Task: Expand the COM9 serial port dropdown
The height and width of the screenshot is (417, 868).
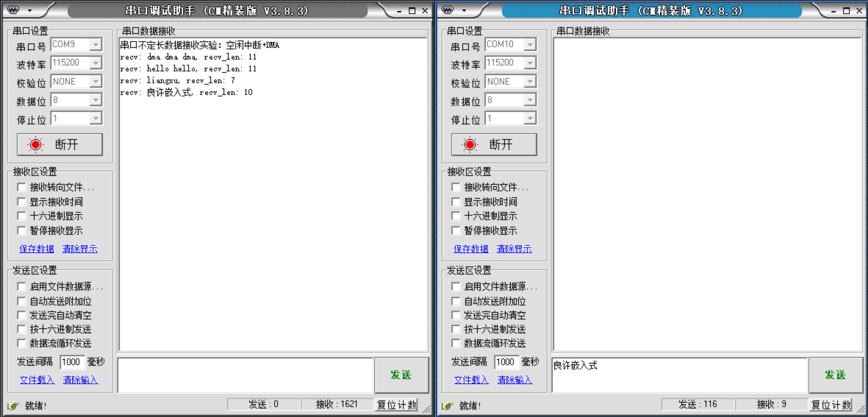Action: [x=96, y=44]
